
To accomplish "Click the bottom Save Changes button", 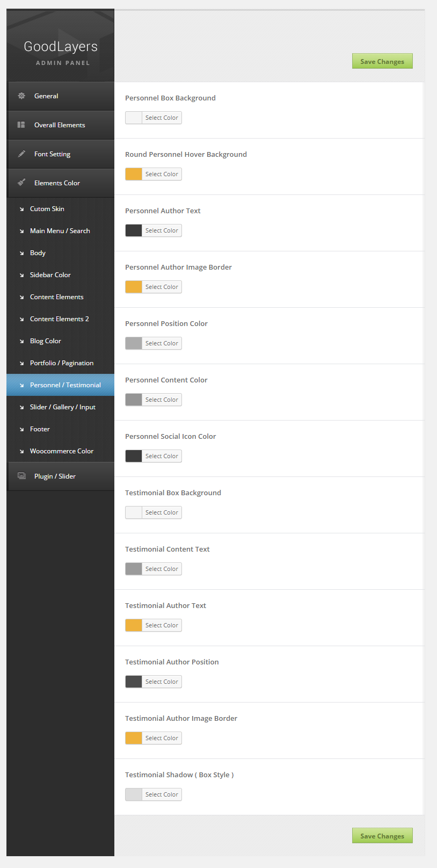I will tap(382, 836).
